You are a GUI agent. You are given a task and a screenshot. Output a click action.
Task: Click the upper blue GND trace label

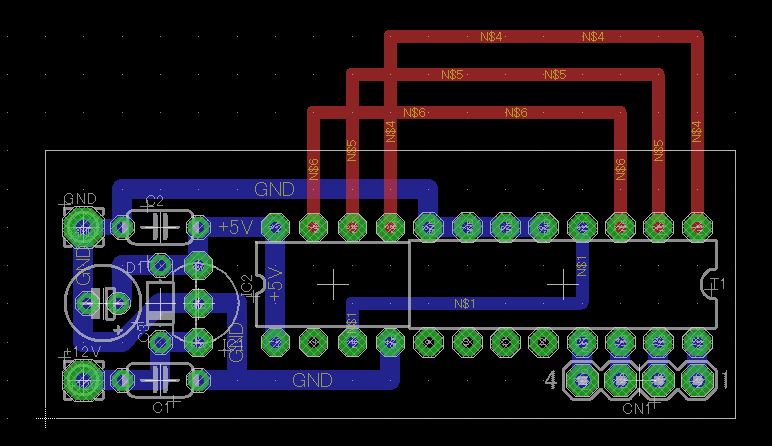tap(274, 188)
